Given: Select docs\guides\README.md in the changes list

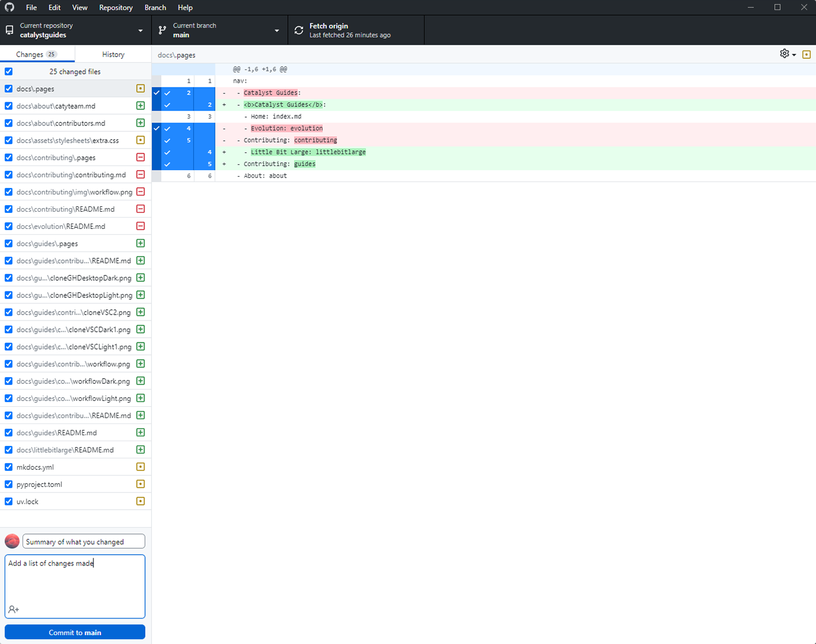Looking at the screenshot, I should point(57,433).
